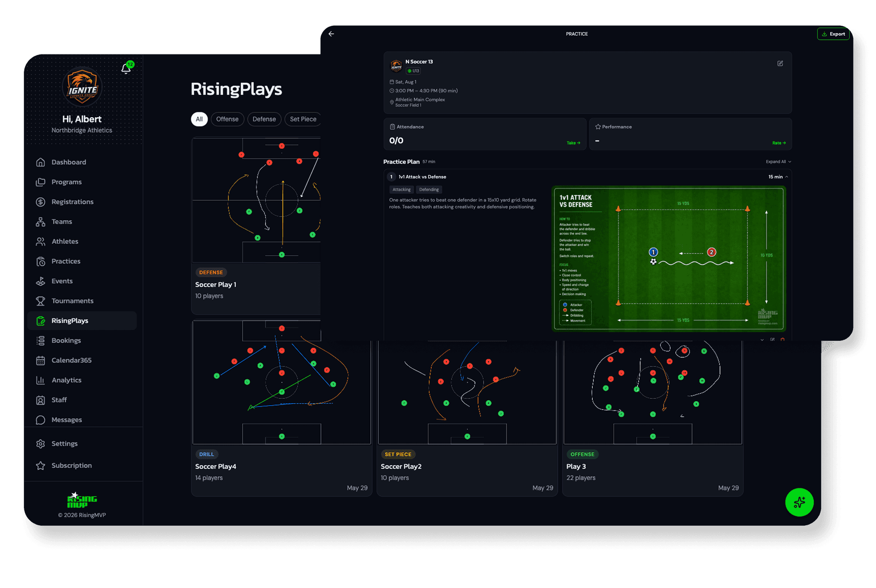
Task: Filter plays by Defense
Action: click(264, 119)
